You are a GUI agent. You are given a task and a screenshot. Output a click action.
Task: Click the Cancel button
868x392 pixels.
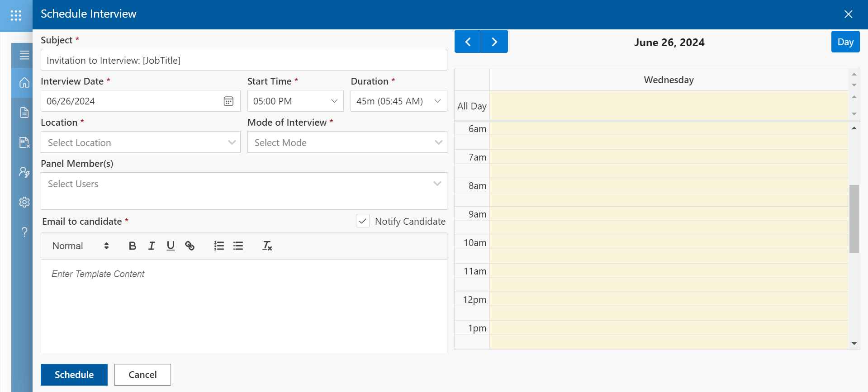(142, 375)
